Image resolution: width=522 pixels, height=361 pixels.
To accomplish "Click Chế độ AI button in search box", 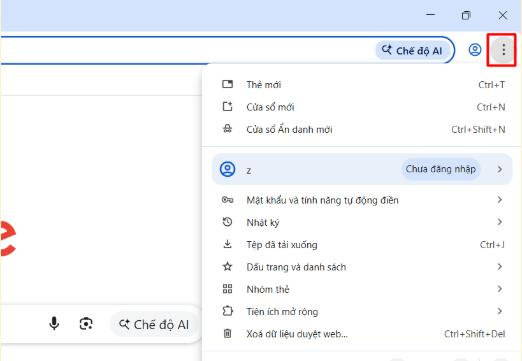I will [x=154, y=324].
